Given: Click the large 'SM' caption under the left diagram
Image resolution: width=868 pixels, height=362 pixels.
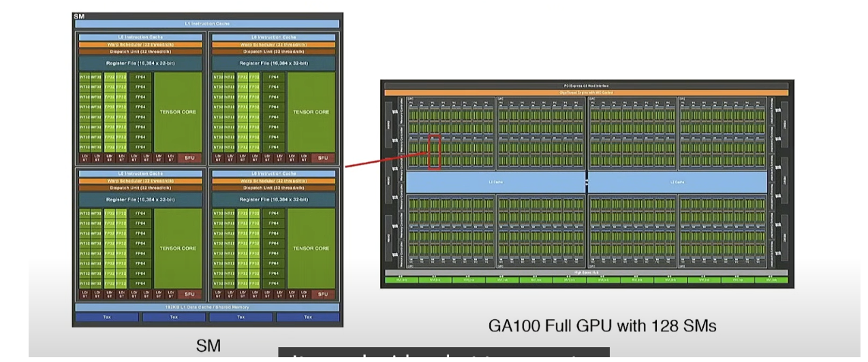Looking at the screenshot, I should [x=208, y=346].
